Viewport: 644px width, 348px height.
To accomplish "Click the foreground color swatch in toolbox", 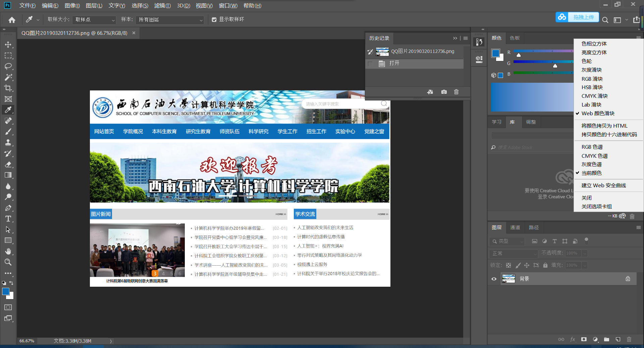I will click(6, 291).
